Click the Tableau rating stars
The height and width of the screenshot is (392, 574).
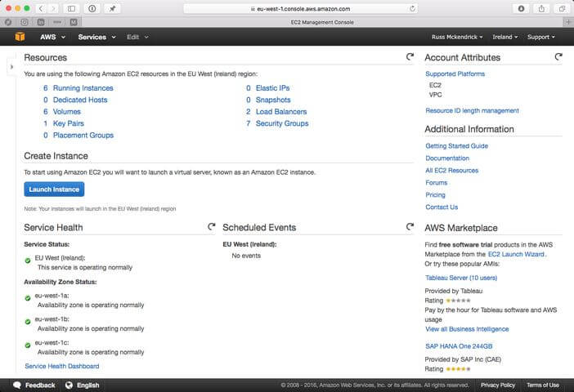point(459,301)
